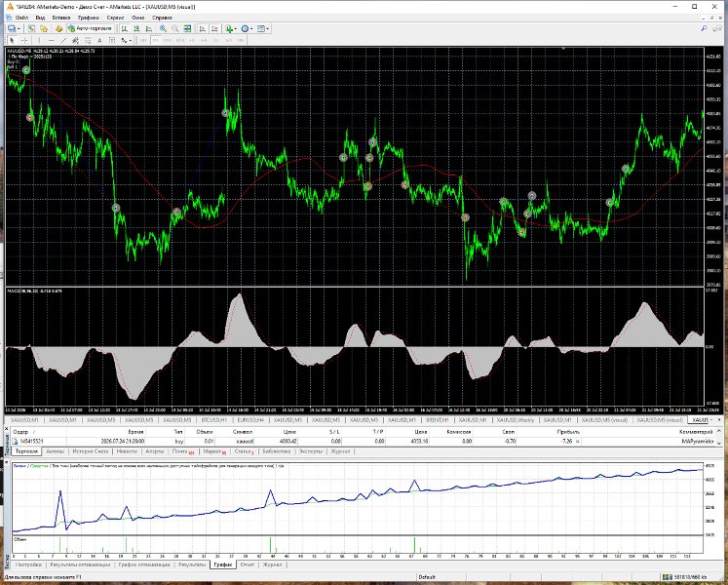
Task: Close order 145415521 with the x button
Action: coord(577,442)
